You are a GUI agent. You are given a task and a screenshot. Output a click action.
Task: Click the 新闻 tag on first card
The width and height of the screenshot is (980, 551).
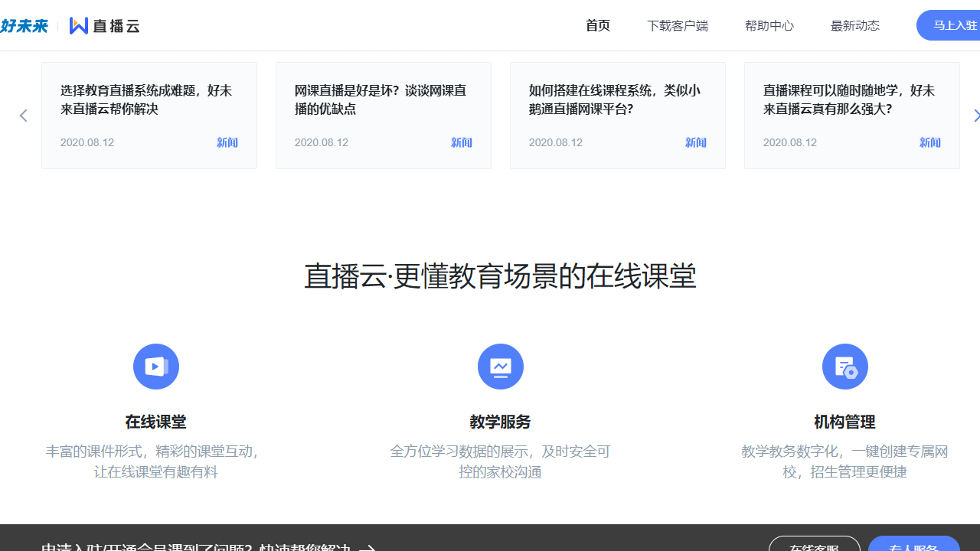[227, 142]
